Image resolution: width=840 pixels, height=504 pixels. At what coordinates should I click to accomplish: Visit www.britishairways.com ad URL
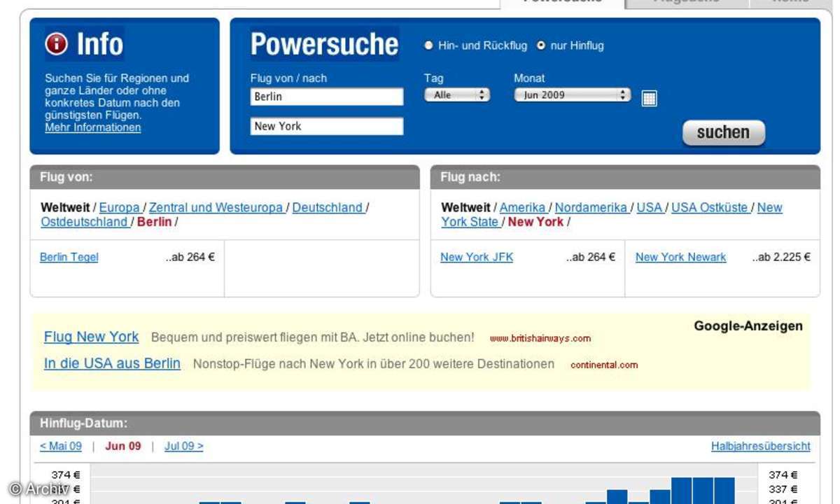(540, 338)
